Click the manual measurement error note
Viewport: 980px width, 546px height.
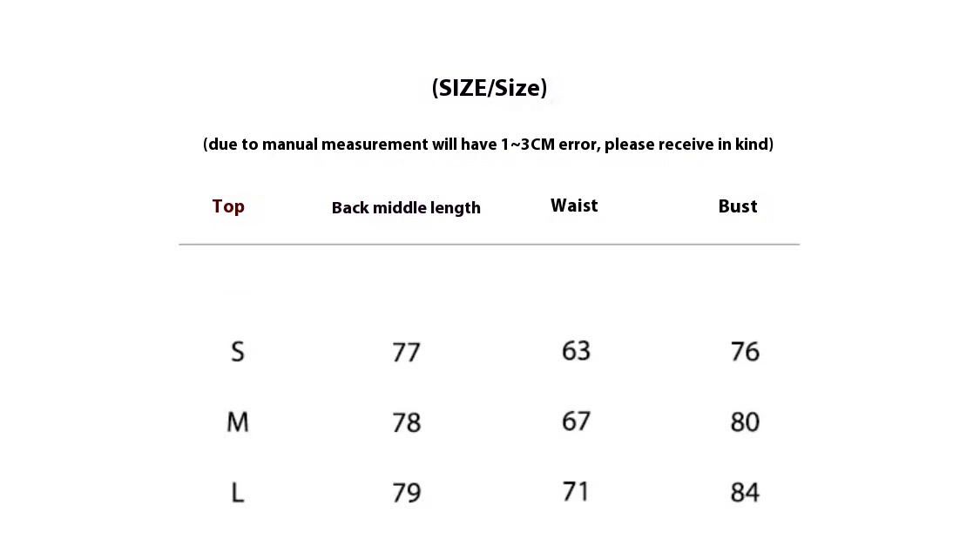[488, 145]
